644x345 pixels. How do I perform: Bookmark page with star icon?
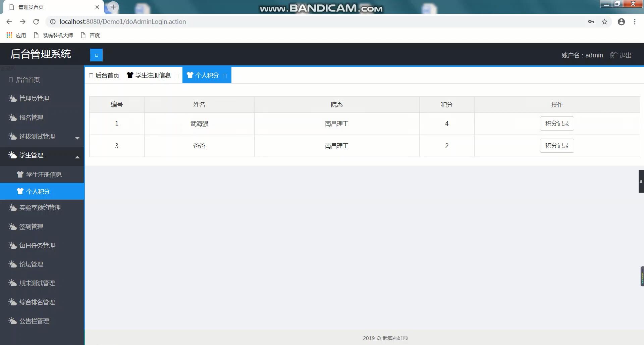tap(604, 22)
